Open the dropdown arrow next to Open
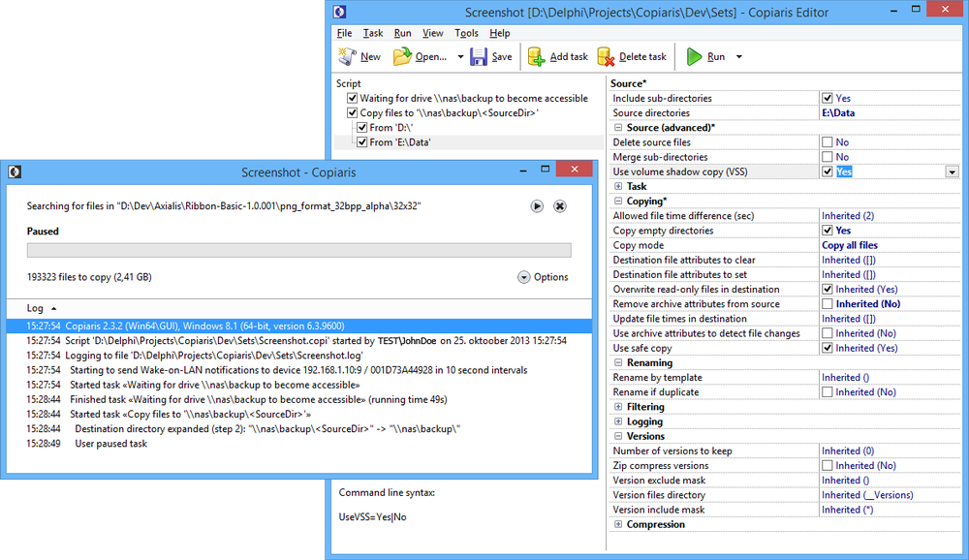The image size is (969, 560). [x=460, y=57]
